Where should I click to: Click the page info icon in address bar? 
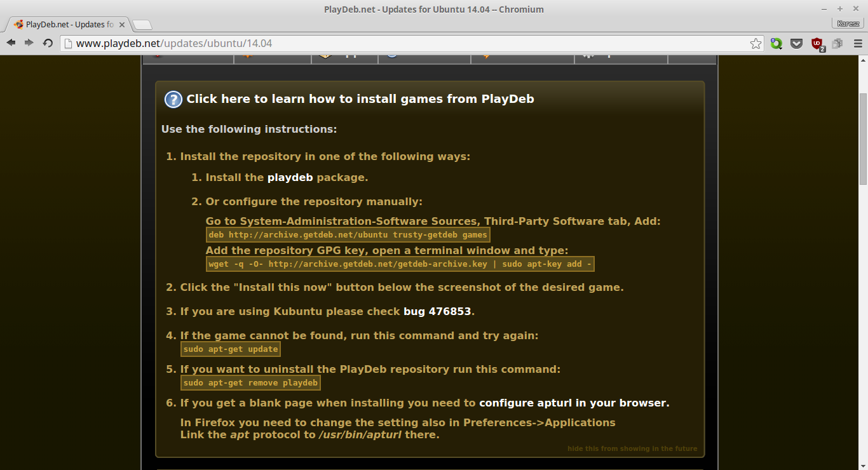(x=68, y=43)
